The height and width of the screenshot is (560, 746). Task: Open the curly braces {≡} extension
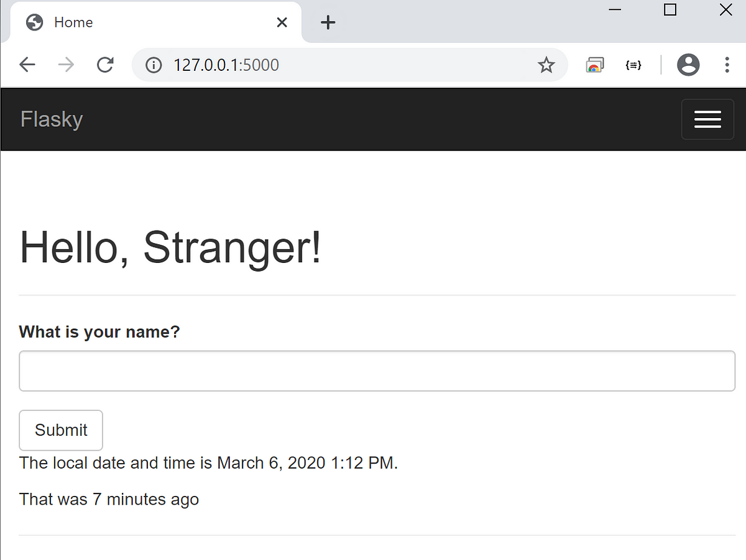pos(633,65)
